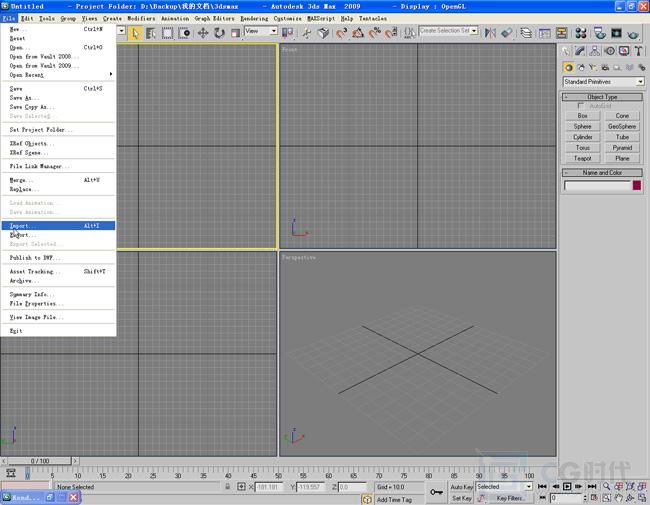Click the Torus primitive button
This screenshot has width=650, height=505.
pyautogui.click(x=582, y=148)
